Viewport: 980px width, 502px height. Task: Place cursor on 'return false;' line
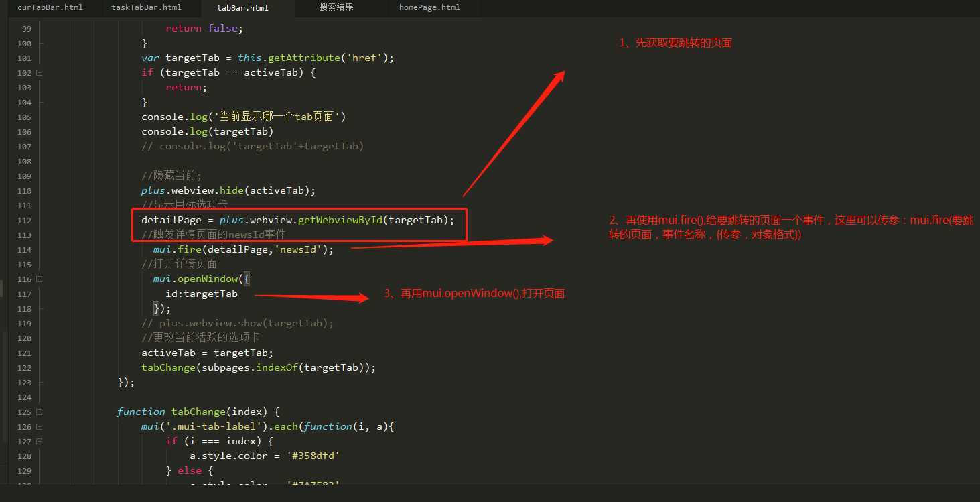point(205,28)
